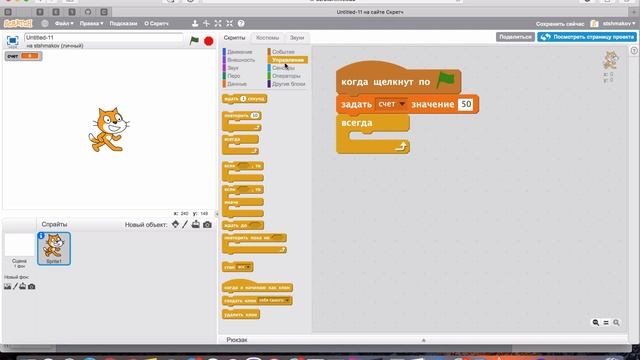Open the language globe menu

(x=45, y=23)
